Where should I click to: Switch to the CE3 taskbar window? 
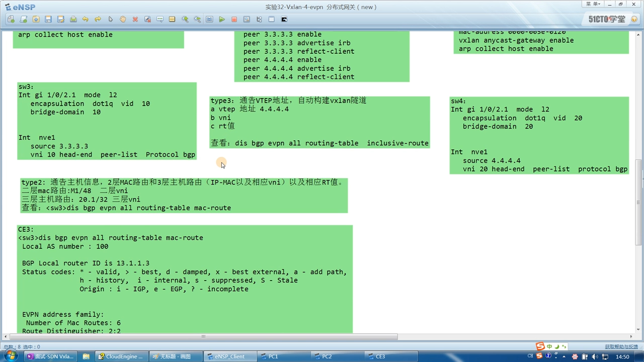click(x=391, y=356)
